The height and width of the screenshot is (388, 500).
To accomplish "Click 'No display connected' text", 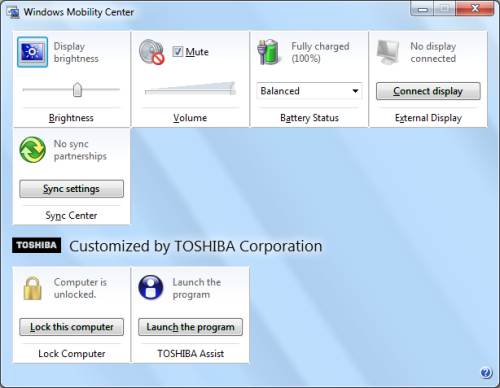I will pyautogui.click(x=433, y=52).
